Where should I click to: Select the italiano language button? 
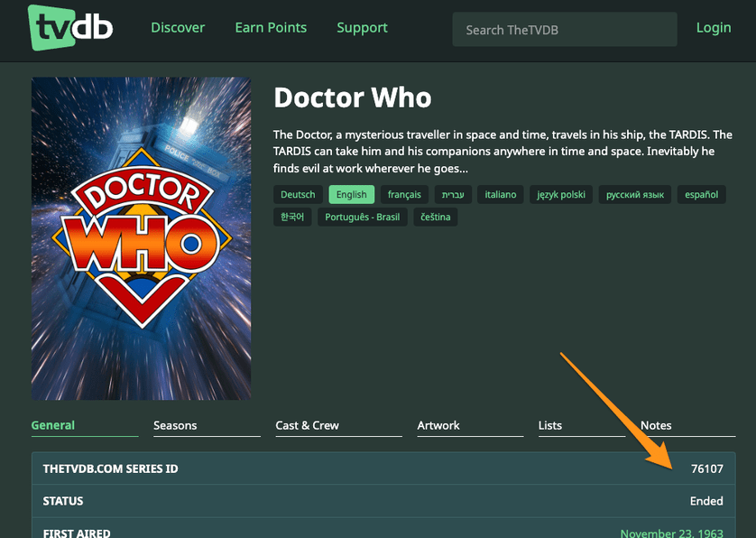501,194
